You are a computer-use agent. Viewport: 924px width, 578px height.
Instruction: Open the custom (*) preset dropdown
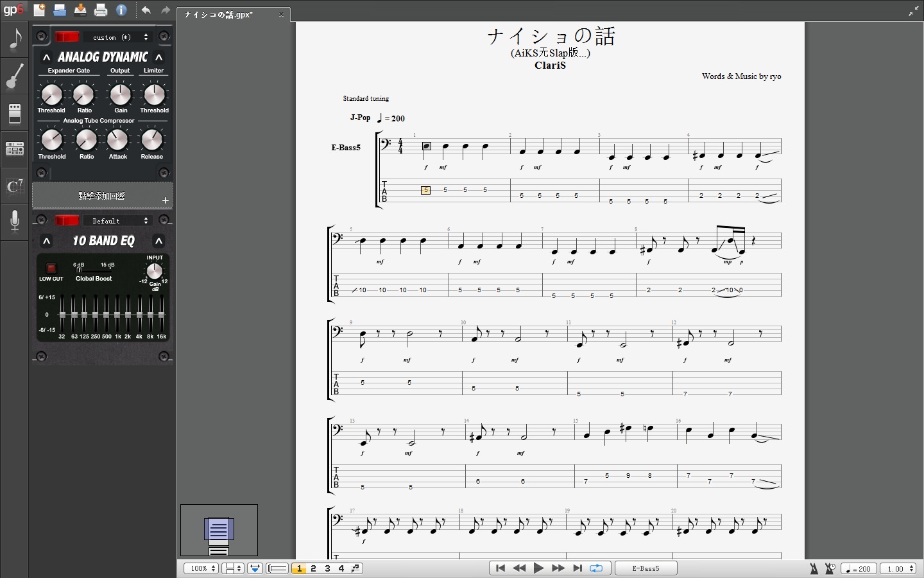click(x=119, y=37)
